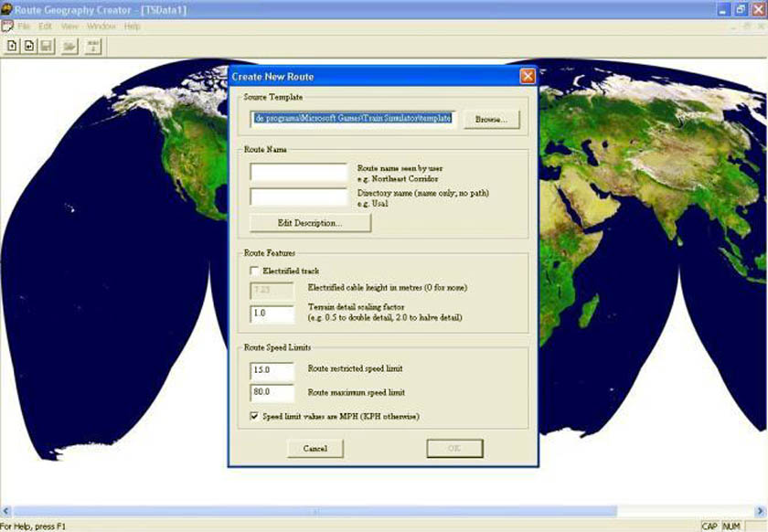
Task: Click the second toolbar icon with arrow document
Action: tap(29, 46)
